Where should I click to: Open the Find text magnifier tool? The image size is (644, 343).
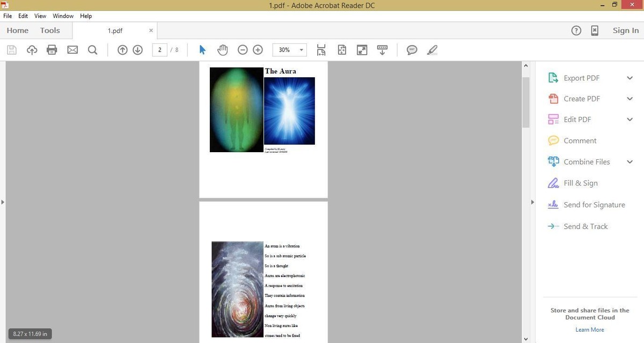point(92,50)
